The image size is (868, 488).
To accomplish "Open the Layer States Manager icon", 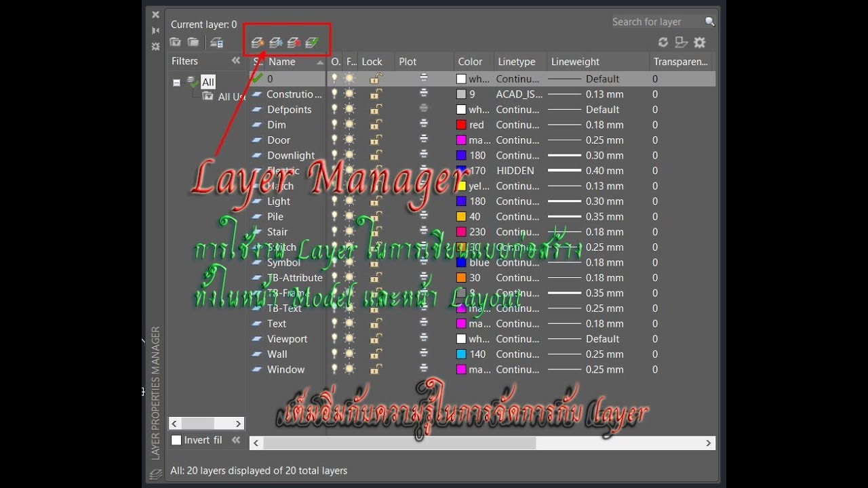I will tap(216, 42).
